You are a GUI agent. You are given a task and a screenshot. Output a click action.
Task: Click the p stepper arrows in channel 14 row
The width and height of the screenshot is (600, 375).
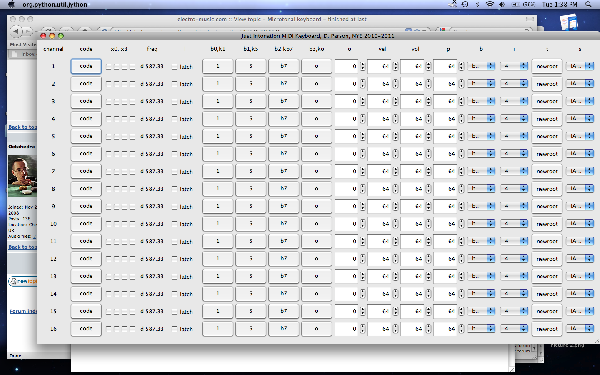point(461,293)
